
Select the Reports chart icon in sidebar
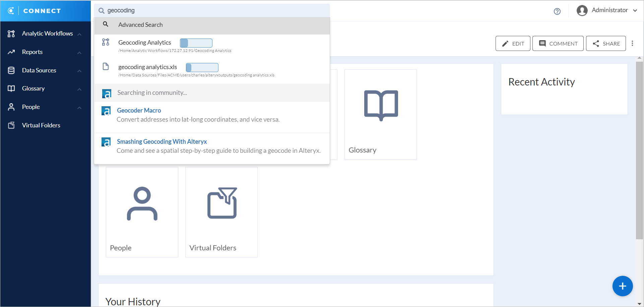[11, 52]
